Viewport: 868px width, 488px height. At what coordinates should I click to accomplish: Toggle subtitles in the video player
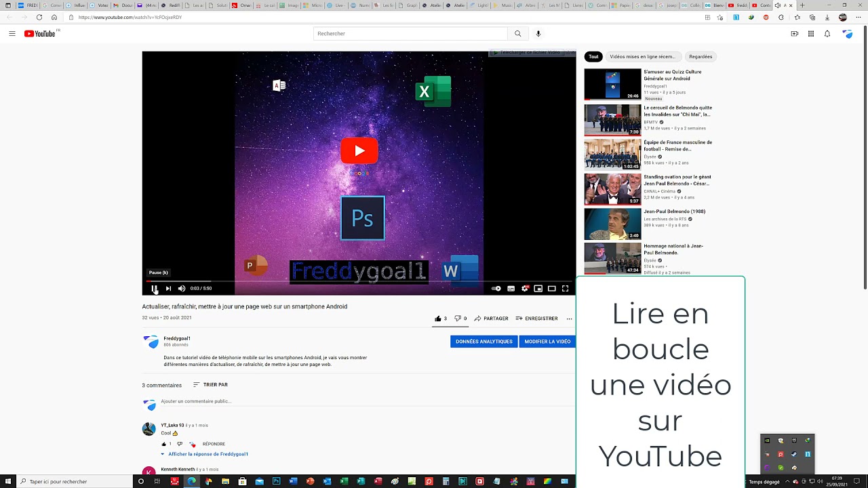[511, 289]
